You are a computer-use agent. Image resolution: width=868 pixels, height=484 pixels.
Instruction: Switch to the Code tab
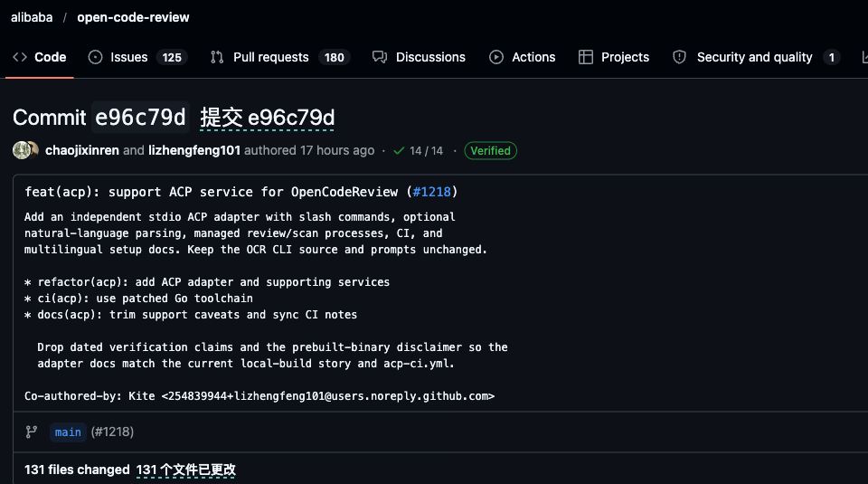[39, 57]
